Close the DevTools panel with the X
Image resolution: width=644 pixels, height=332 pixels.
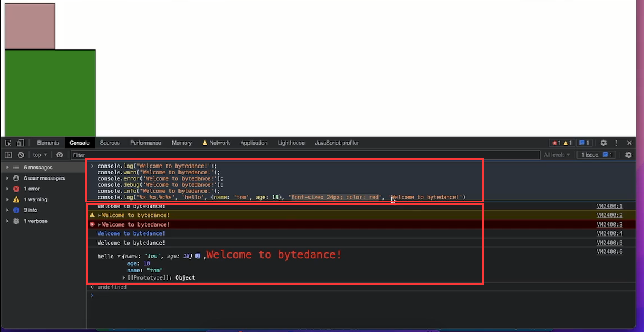tap(629, 143)
